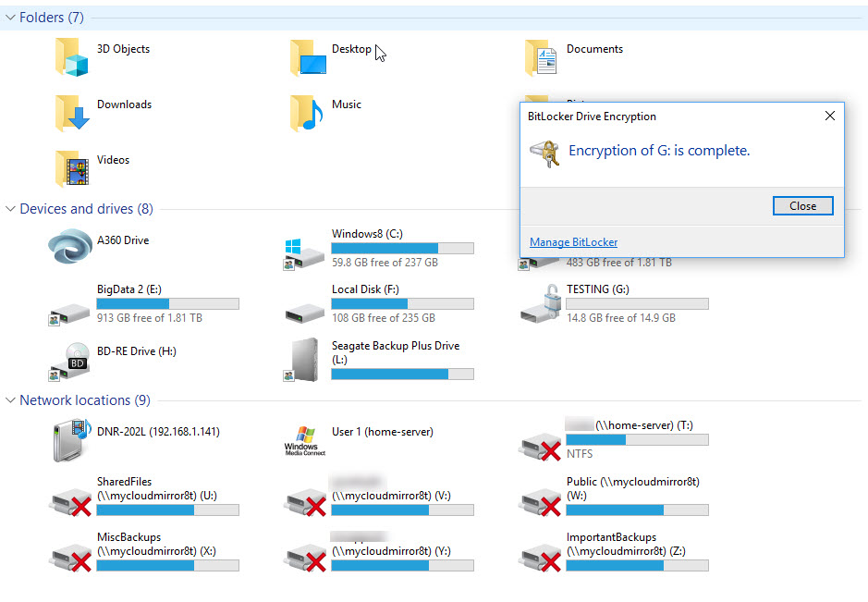868x602 pixels.
Task: Select the 'Desktop' folder label
Action: click(351, 49)
